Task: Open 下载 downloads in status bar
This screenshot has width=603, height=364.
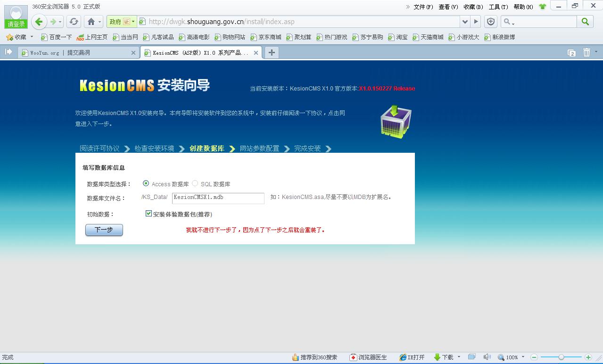Action: (444, 357)
